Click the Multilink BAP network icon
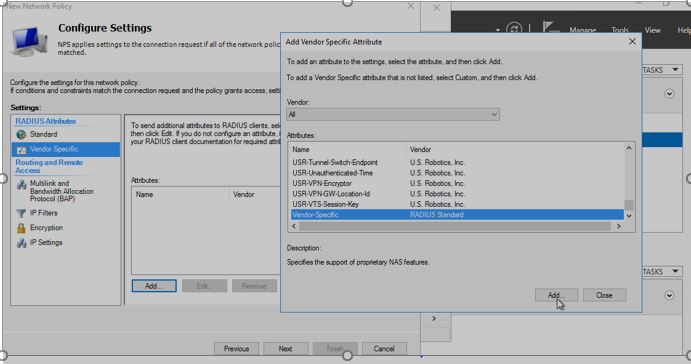The image size is (691, 364). click(x=21, y=185)
